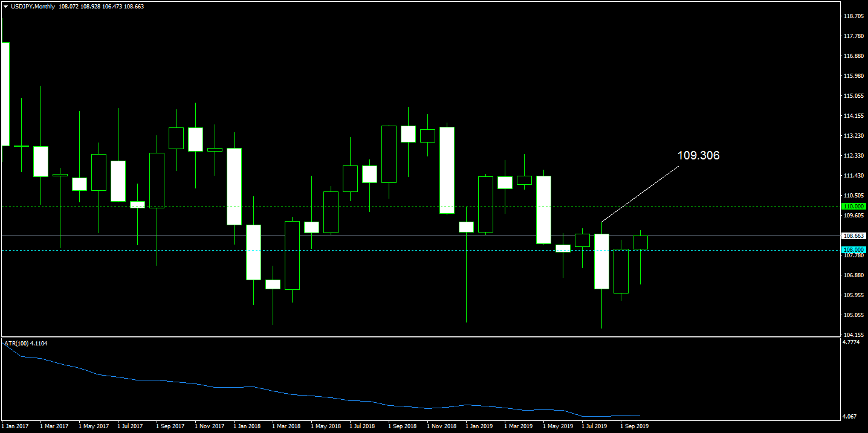Select the green dashed 110.000 horizontal line
Screen dimensions: 868x433
420,207
